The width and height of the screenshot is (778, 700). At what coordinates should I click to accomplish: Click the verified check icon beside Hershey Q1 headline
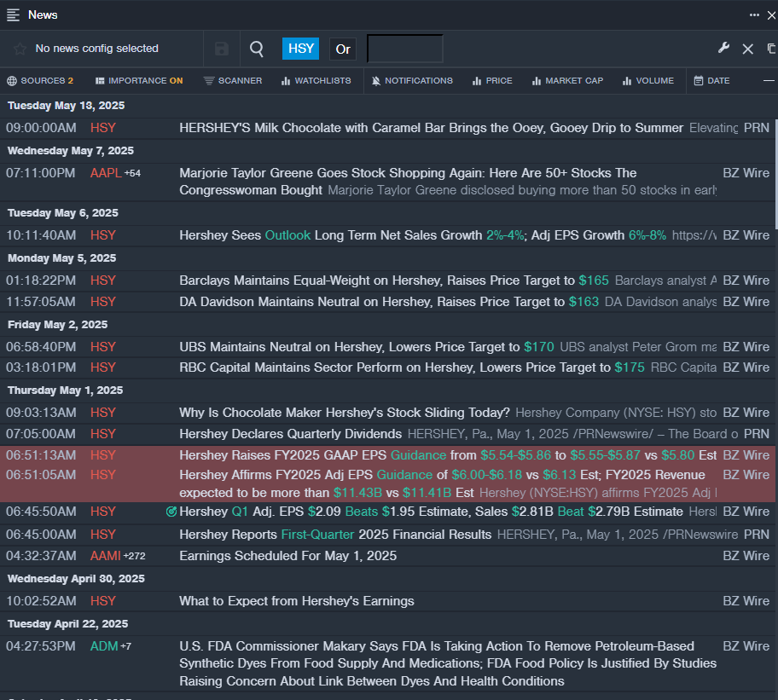171,512
